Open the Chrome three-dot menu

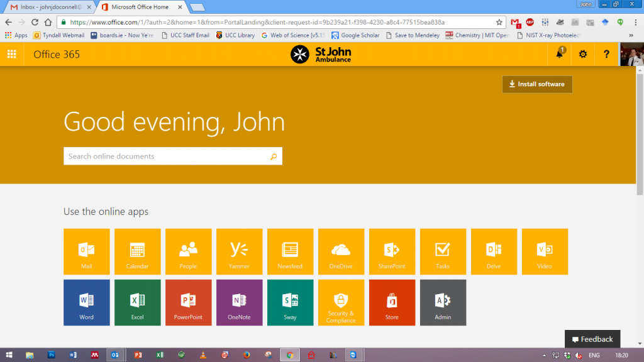(635, 22)
